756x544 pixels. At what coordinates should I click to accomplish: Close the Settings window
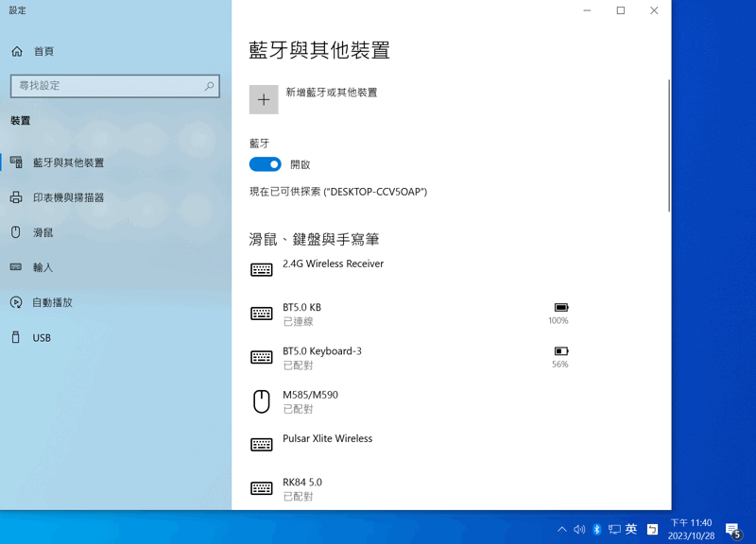point(654,10)
